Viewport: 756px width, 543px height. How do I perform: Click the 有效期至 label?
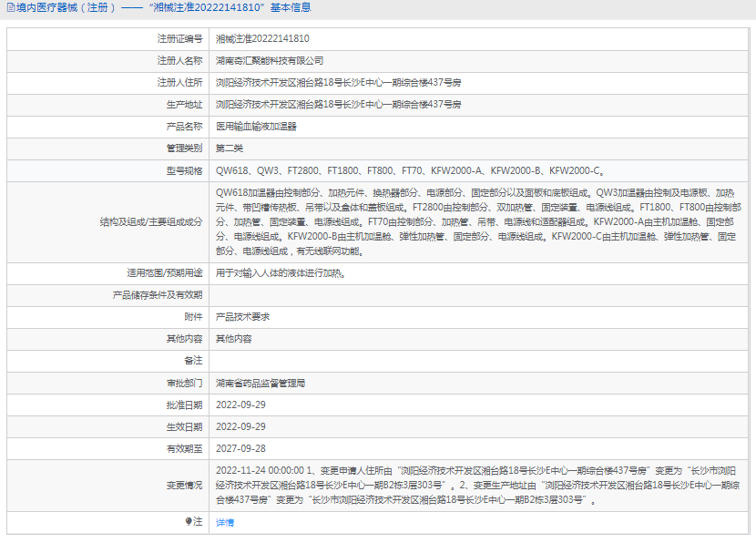pos(185,449)
